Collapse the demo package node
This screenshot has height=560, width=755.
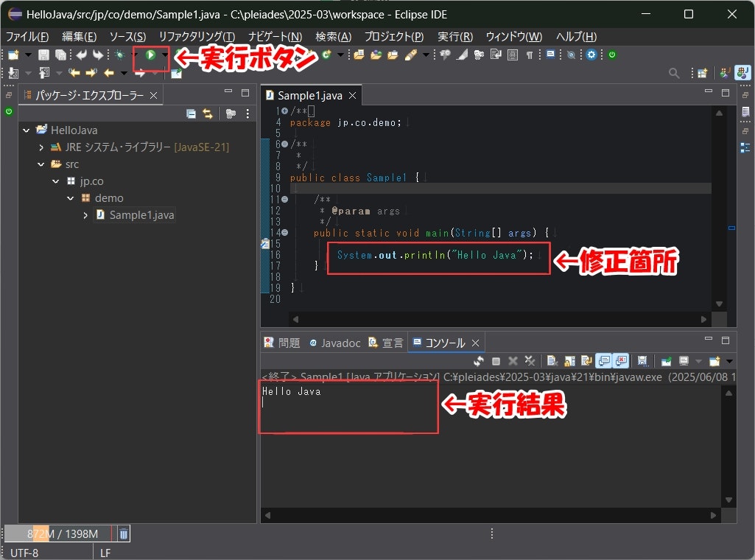pos(70,198)
